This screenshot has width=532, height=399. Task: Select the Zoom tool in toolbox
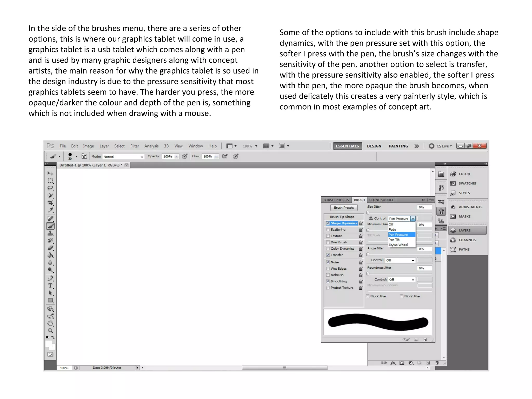50,331
